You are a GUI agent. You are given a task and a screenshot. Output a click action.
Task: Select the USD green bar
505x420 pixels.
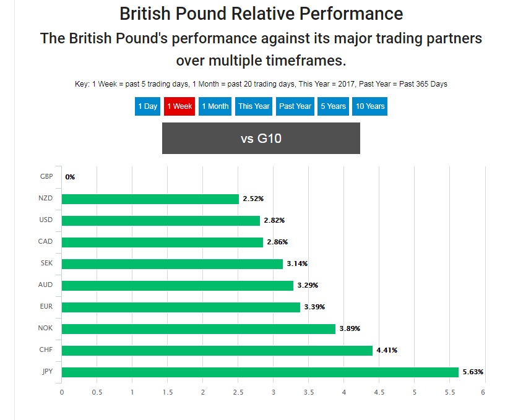pyautogui.click(x=161, y=220)
